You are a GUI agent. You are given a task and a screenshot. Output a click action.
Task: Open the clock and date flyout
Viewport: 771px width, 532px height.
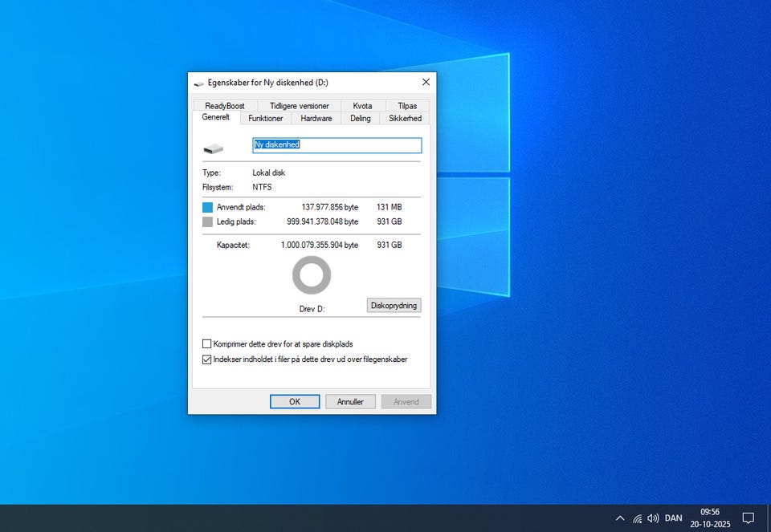click(x=710, y=518)
